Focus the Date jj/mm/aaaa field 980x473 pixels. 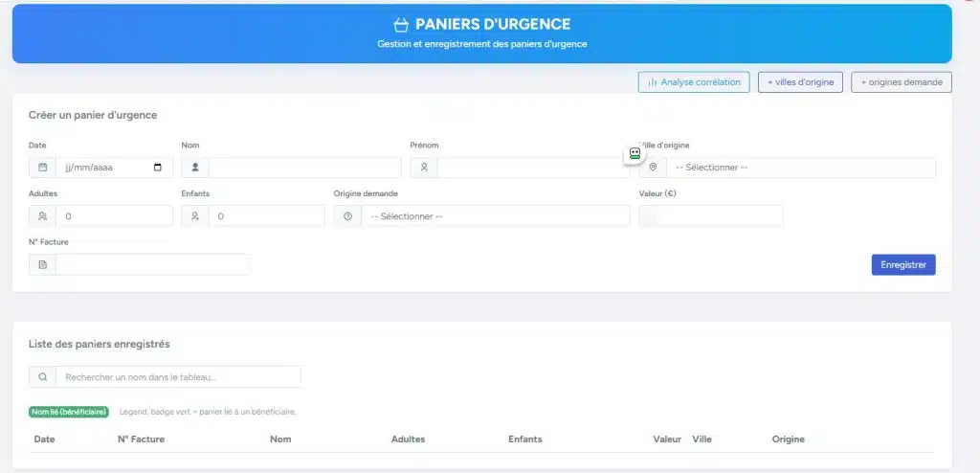pyautogui.click(x=115, y=168)
